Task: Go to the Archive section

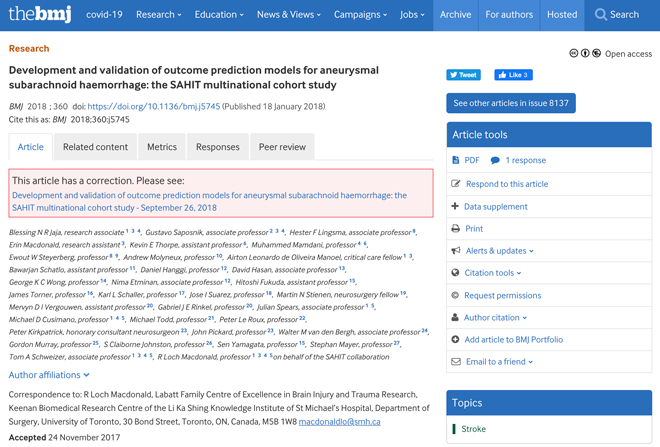Action: point(455,15)
